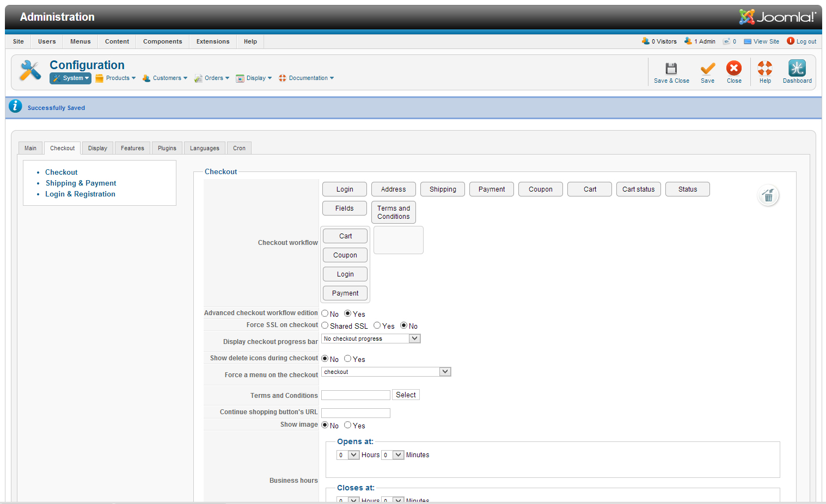Click the View Site icon

coord(748,41)
